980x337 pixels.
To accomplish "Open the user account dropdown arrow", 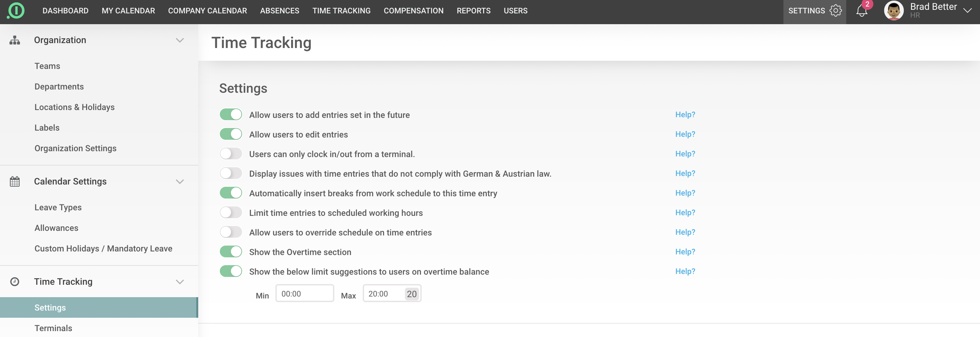I will pyautogui.click(x=967, y=11).
